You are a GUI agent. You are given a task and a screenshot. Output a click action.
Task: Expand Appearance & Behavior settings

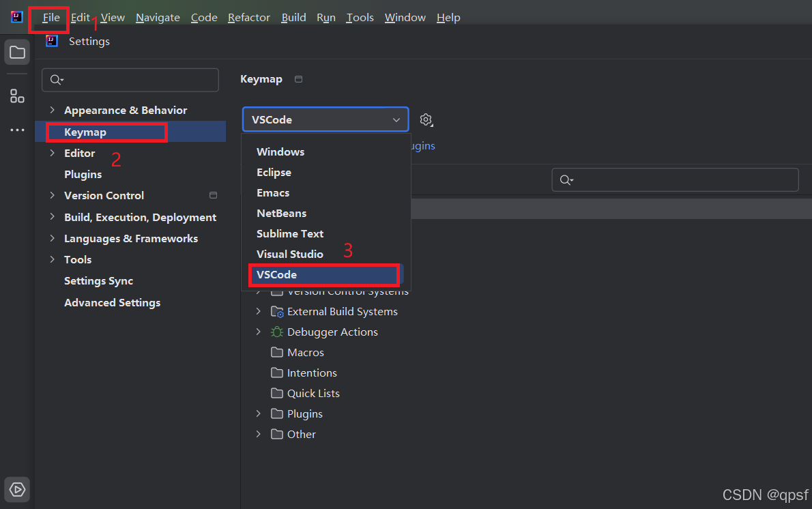coord(53,110)
